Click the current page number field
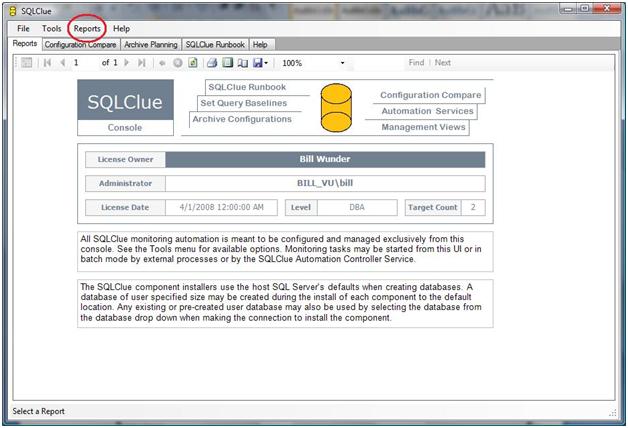Image resolution: width=628 pixels, height=428 pixels. 84,62
